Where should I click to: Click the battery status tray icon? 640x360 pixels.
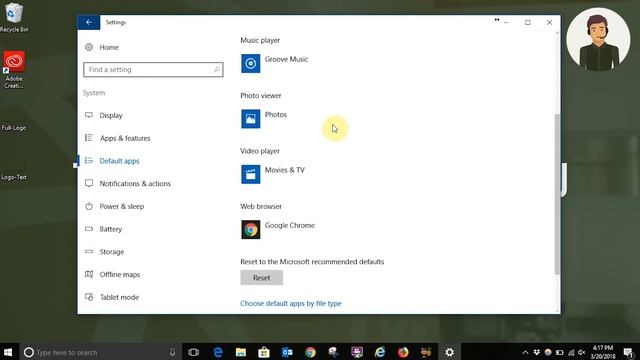[560, 352]
